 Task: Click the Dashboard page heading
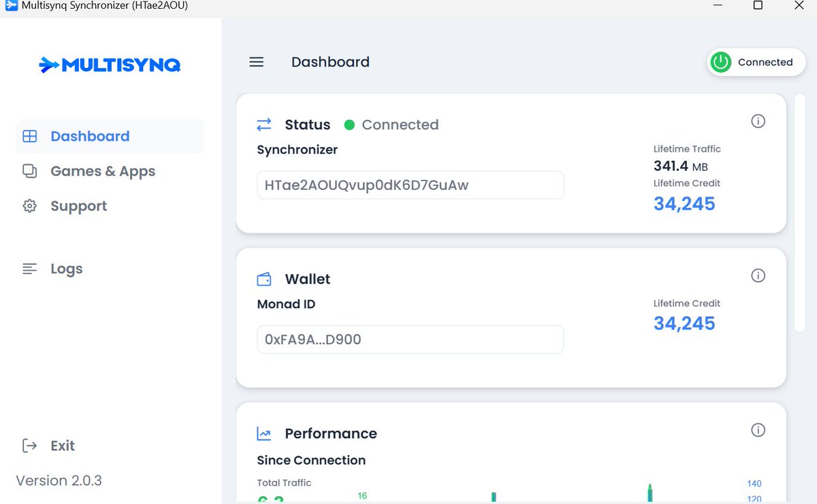point(330,62)
